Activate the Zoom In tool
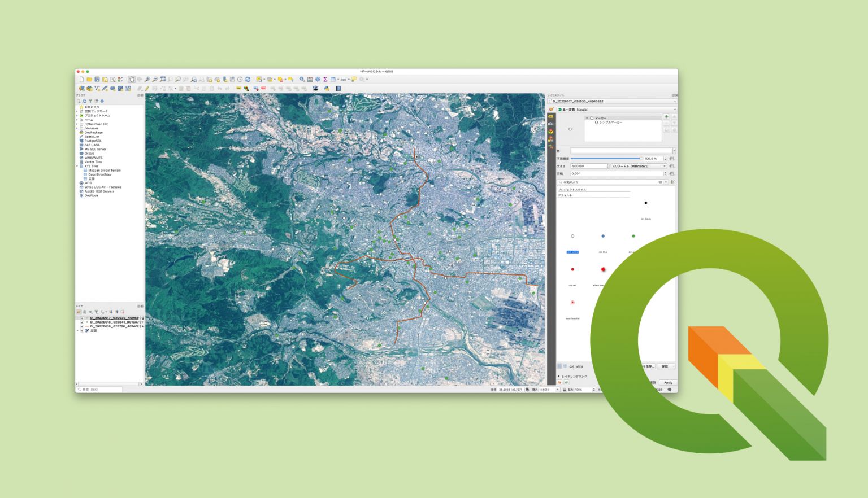Screen dimensions: 868x498 point(147,79)
